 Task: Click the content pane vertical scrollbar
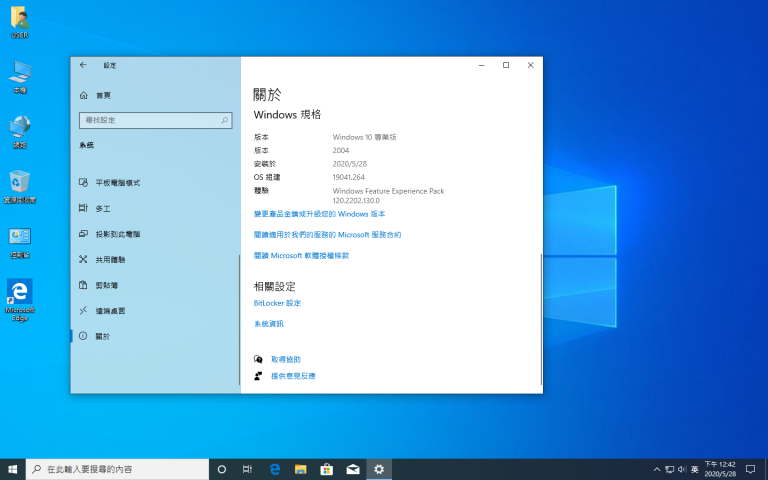541,319
